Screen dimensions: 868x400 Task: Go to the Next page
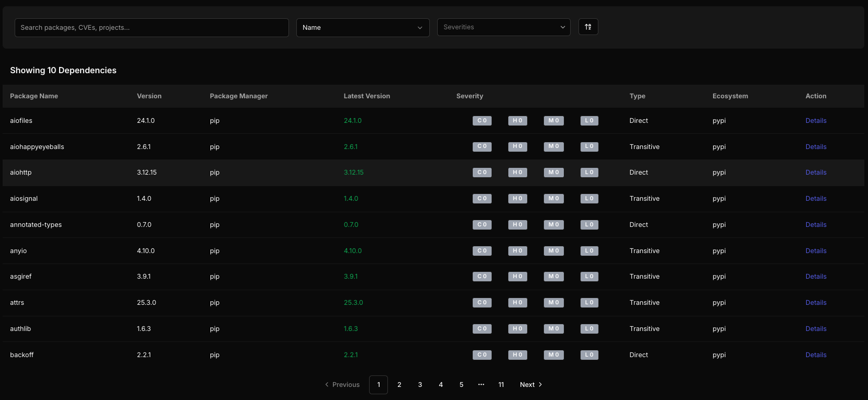click(531, 385)
